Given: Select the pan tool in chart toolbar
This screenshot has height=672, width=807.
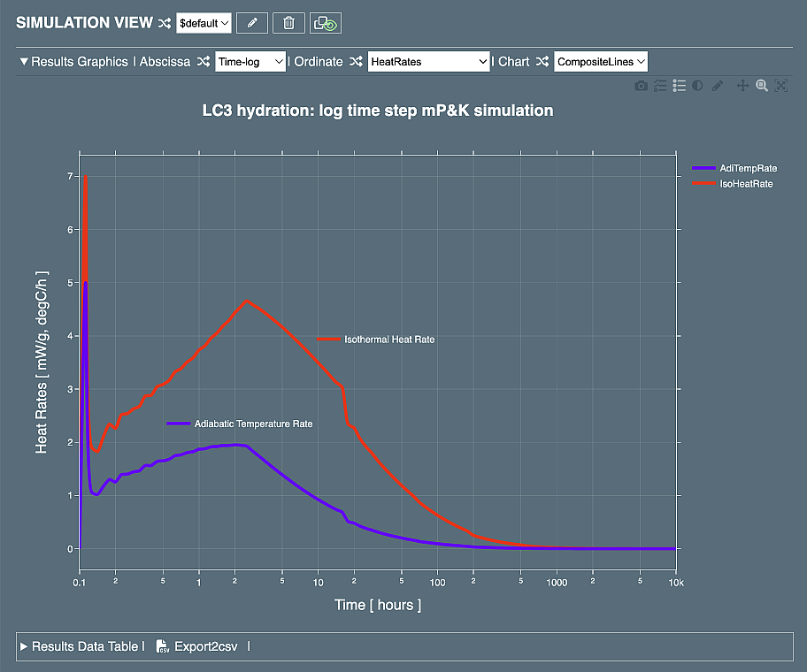Looking at the screenshot, I should [742, 86].
